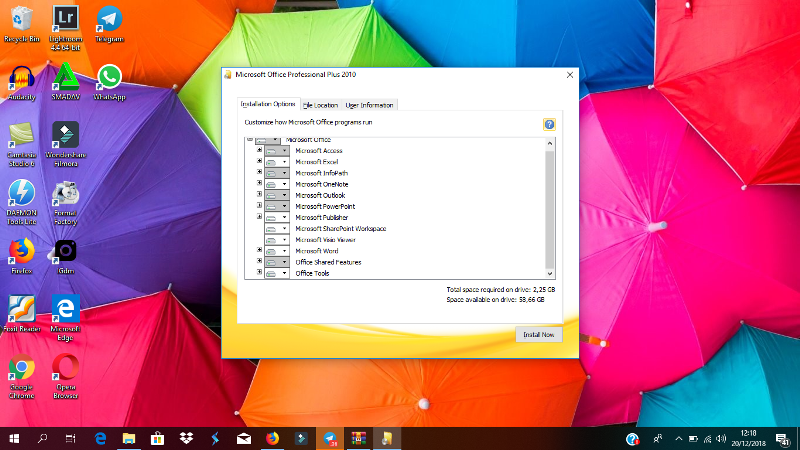Open the Microsoft SharePoint Workspace option dropdown
Screen dimensions: 800x450
coord(284,229)
